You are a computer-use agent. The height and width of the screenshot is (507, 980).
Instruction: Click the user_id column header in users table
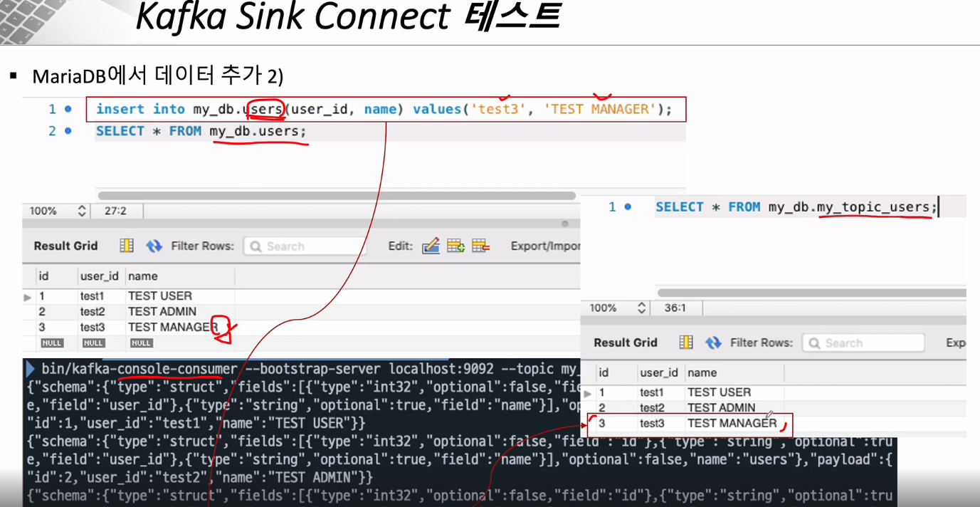click(x=99, y=276)
